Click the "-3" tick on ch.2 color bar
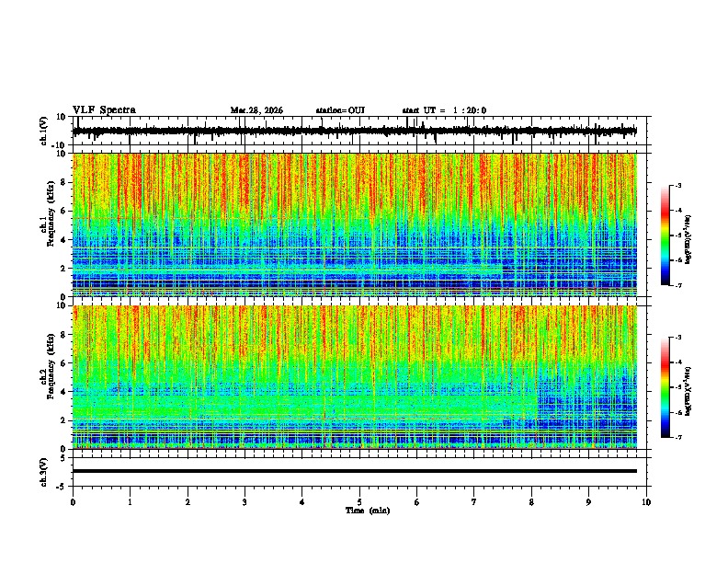728x563 pixels. (678, 338)
